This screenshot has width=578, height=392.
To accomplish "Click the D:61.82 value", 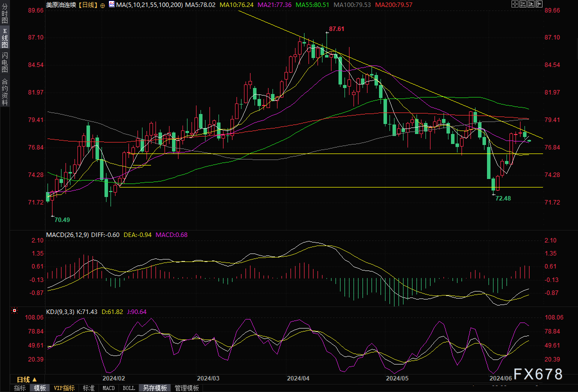I will click(112, 311).
